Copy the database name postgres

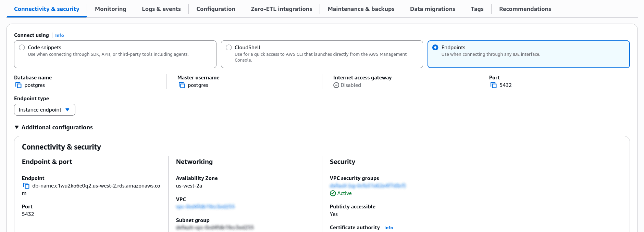(x=18, y=85)
